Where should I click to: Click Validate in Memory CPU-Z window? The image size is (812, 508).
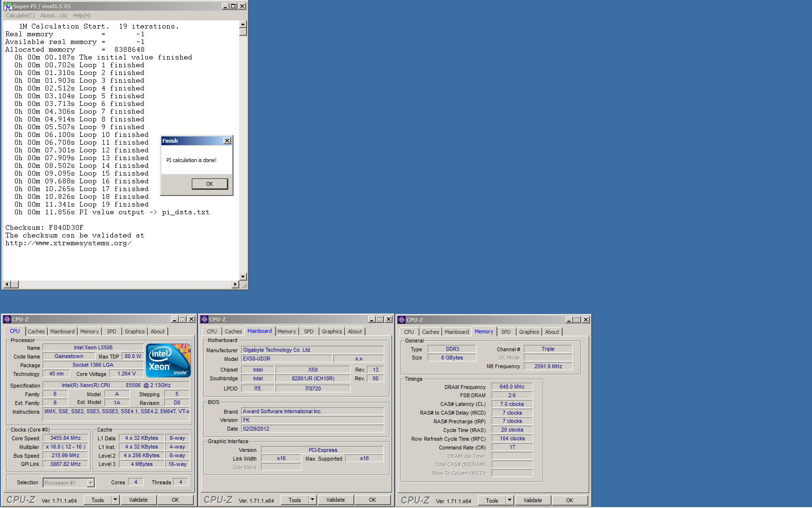[x=533, y=500]
